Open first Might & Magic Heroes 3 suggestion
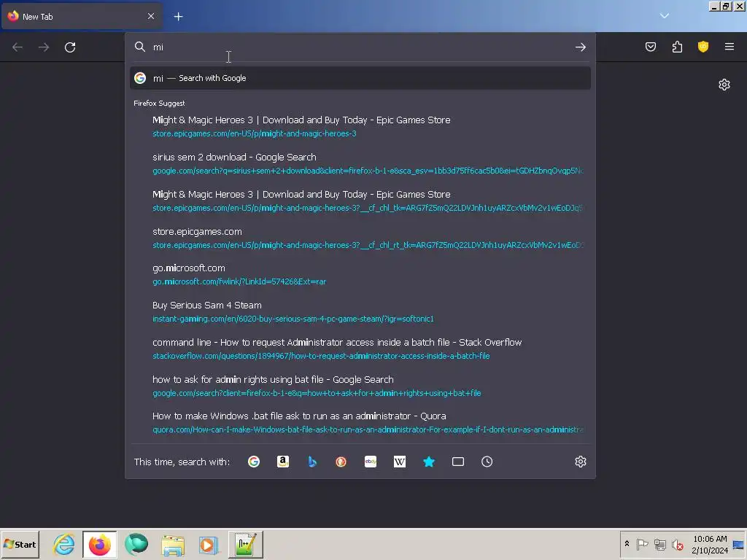This screenshot has height=560, width=747. [x=360, y=127]
